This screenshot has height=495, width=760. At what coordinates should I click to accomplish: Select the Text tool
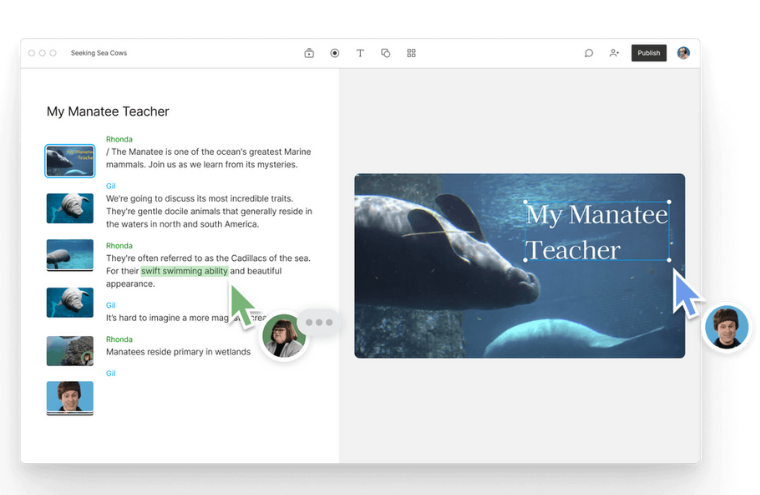pyautogui.click(x=360, y=53)
